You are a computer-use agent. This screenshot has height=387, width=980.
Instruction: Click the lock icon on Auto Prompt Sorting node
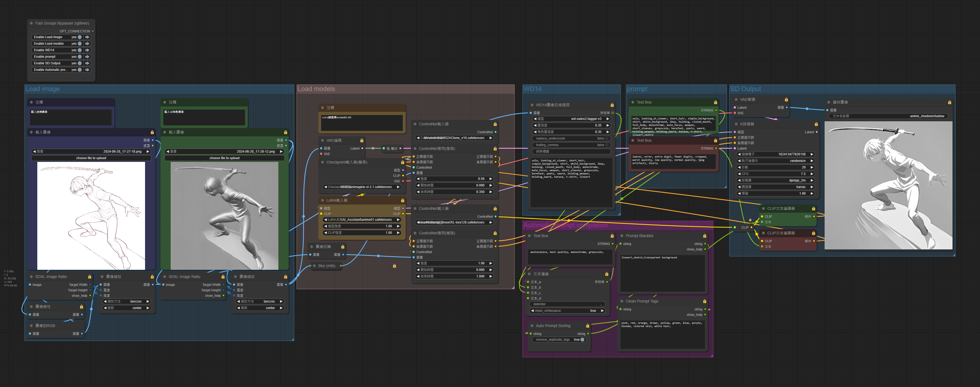coord(587,326)
